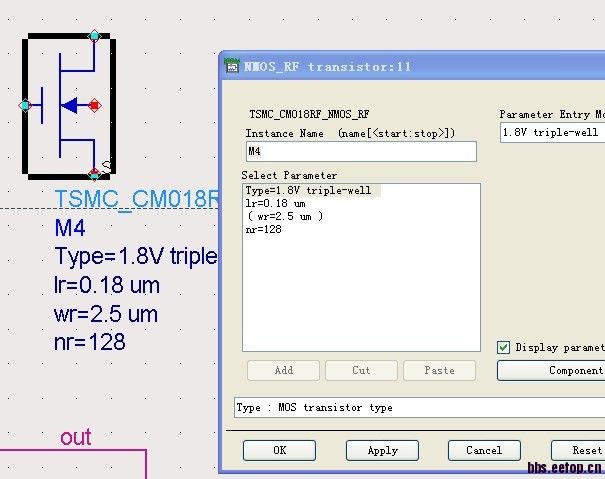Viewport: 605px width, 479px height.
Task: Open the 1.8V triple-well type dropdown
Action: [x=552, y=133]
